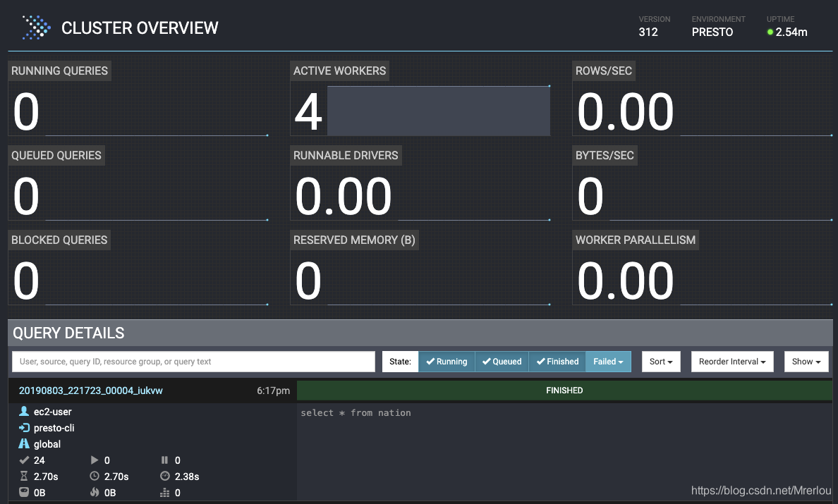Click the 'ec2-user' user name
838x504 pixels.
pos(52,412)
